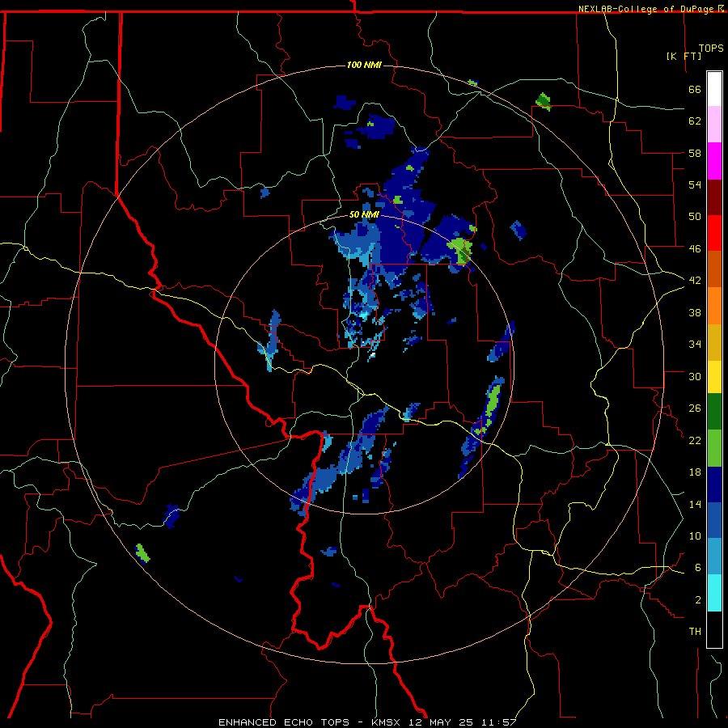Screen dimensions: 728x728
Task: Click the "12 MAY 25" date text
Action: (x=441, y=722)
